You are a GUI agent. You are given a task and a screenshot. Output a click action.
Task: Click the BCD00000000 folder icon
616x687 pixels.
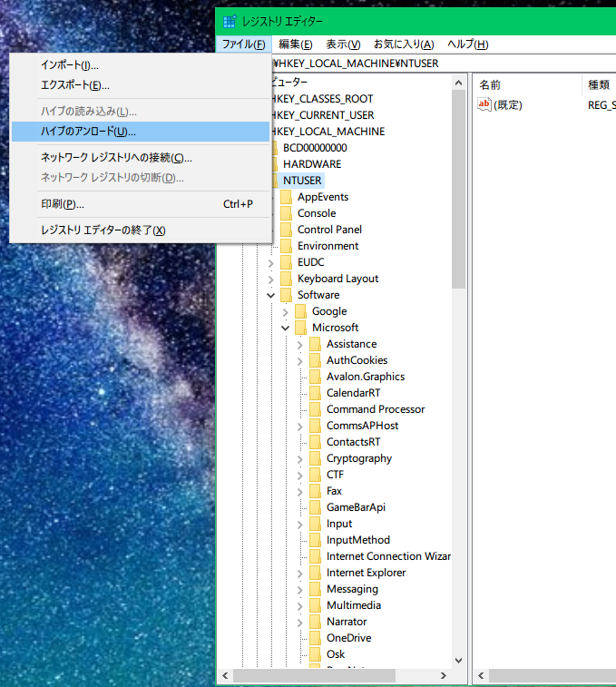pyautogui.click(x=275, y=148)
